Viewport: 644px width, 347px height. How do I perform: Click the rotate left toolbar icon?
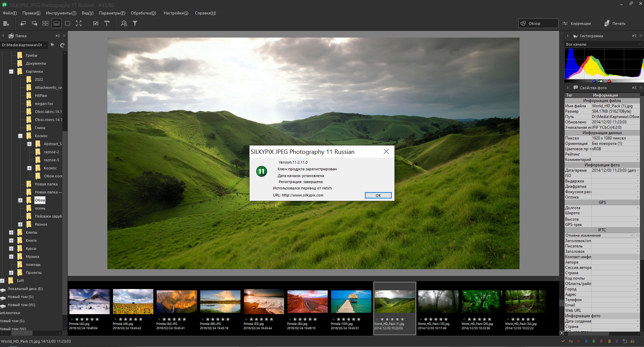click(23, 23)
